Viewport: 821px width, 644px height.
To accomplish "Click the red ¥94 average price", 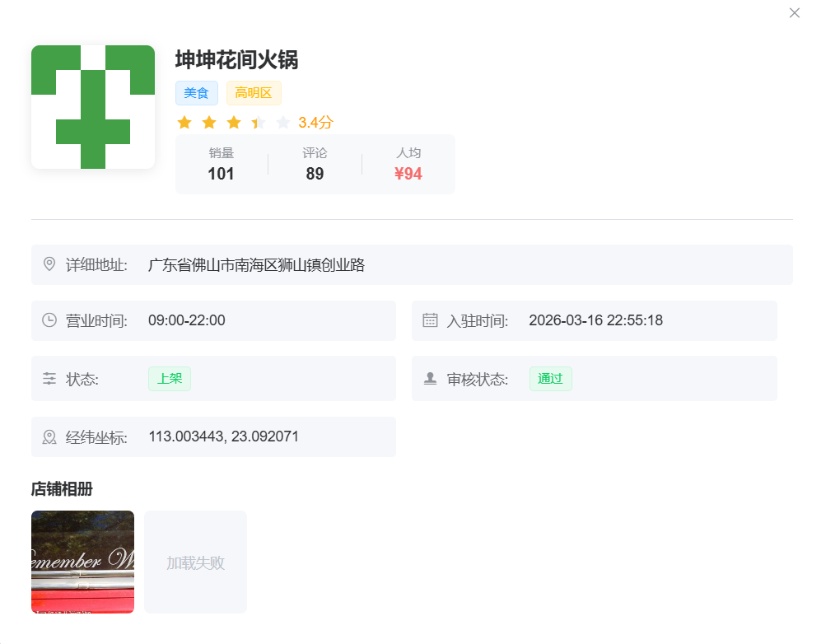I will click(408, 174).
